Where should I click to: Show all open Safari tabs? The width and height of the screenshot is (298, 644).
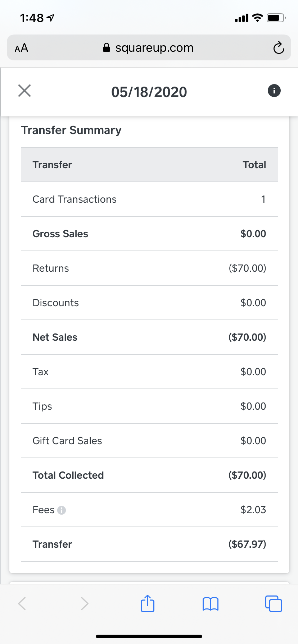274,603
